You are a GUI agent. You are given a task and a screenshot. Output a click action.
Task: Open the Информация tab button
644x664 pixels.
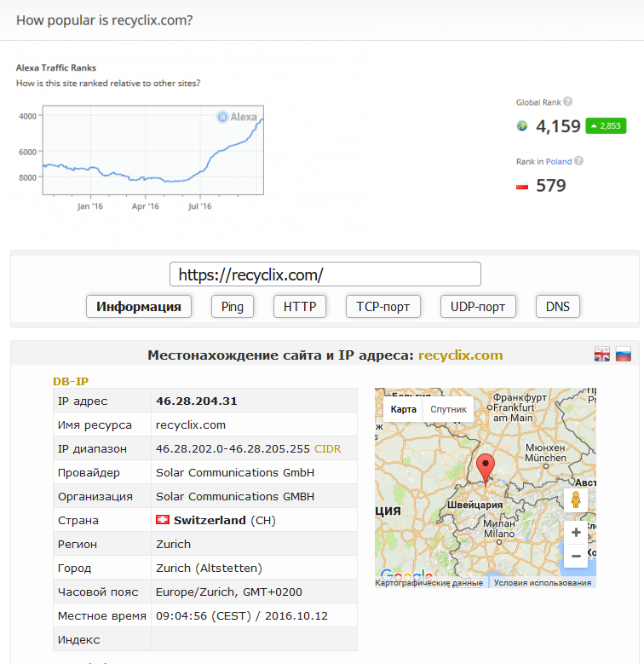click(139, 307)
